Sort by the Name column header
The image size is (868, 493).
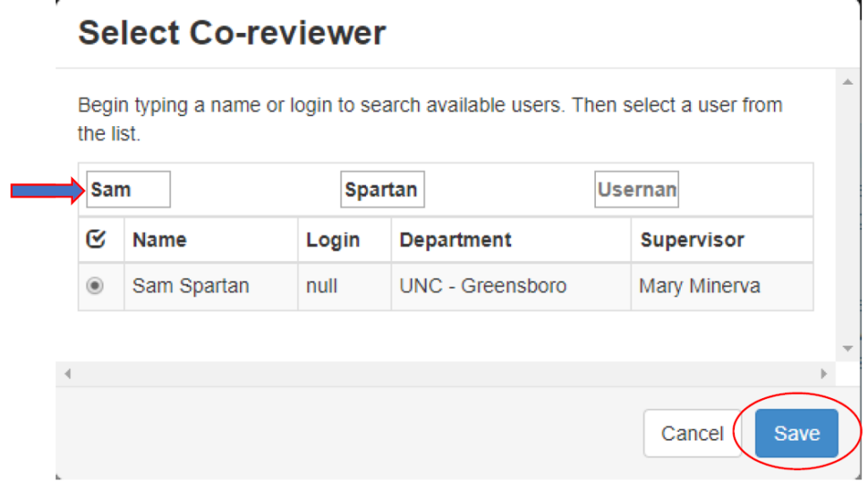tap(159, 240)
